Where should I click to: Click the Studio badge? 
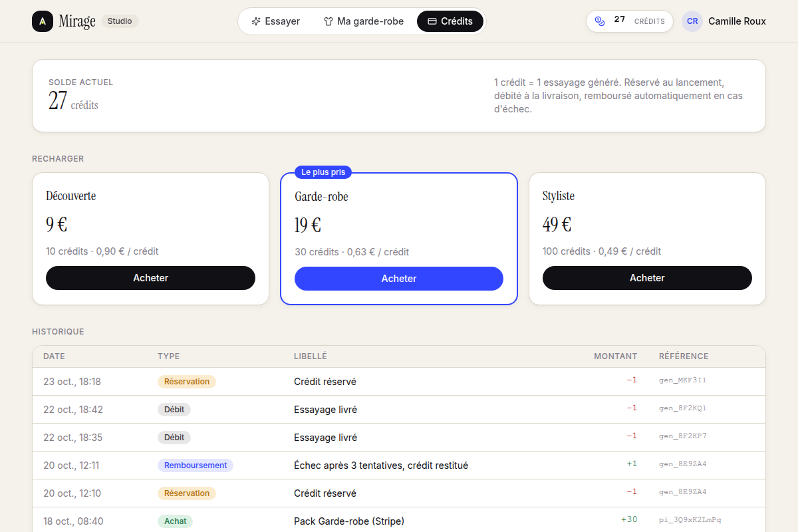(120, 21)
